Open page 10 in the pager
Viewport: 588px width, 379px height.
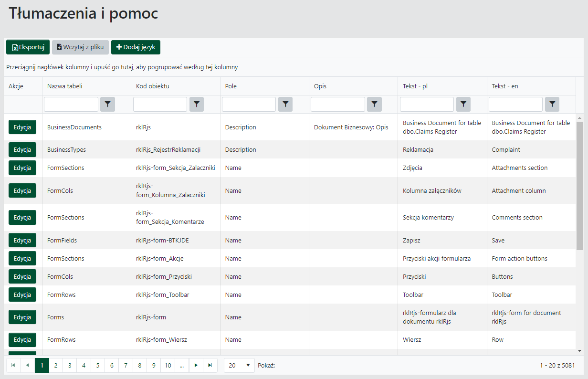click(168, 365)
